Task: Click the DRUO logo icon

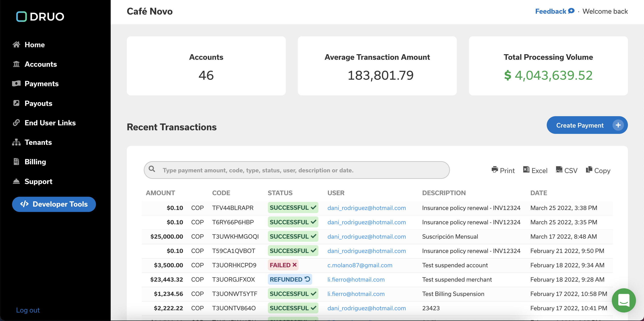Action: pyautogui.click(x=21, y=17)
